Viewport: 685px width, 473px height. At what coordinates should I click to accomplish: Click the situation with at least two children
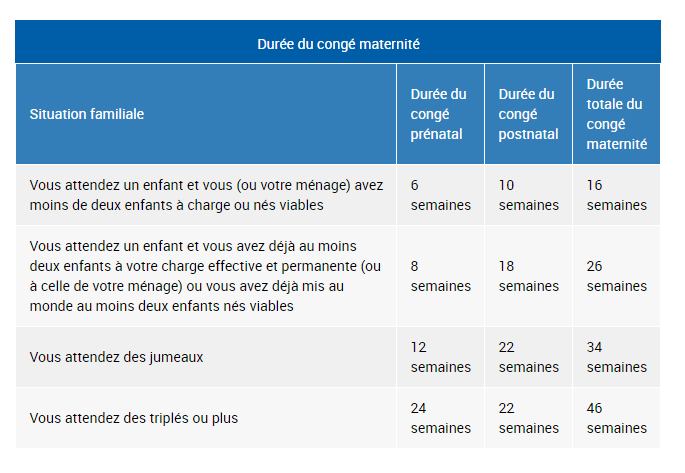(x=206, y=276)
